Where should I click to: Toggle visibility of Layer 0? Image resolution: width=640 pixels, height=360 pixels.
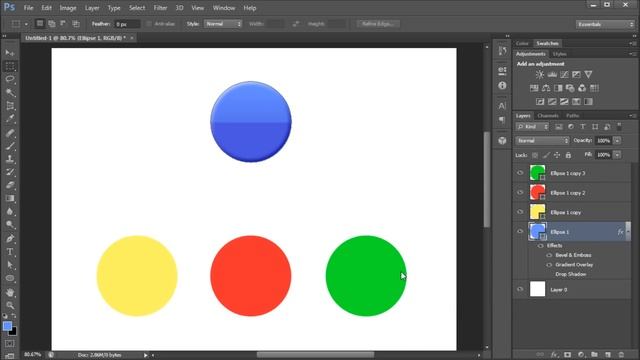(520, 289)
